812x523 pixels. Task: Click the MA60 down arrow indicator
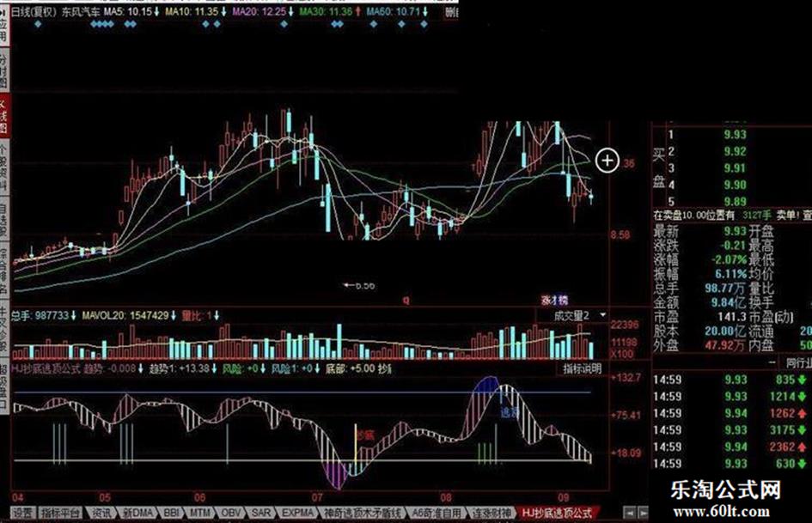(x=425, y=11)
